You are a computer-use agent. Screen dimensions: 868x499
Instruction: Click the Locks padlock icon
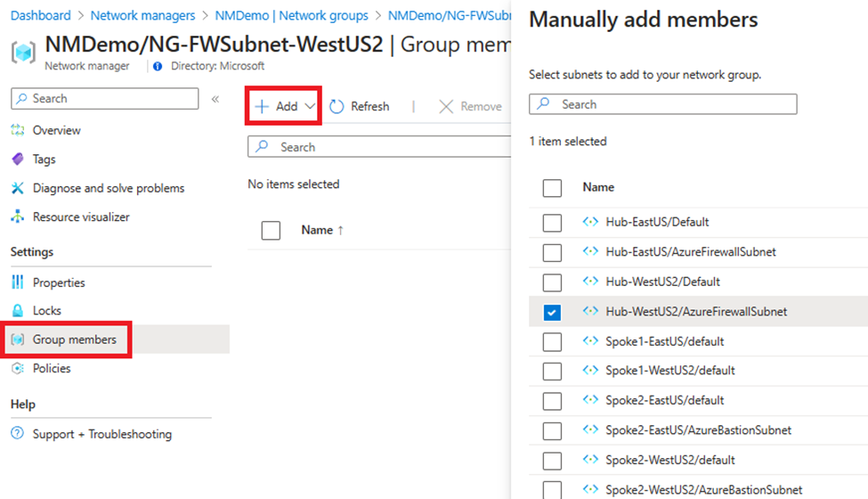18,311
